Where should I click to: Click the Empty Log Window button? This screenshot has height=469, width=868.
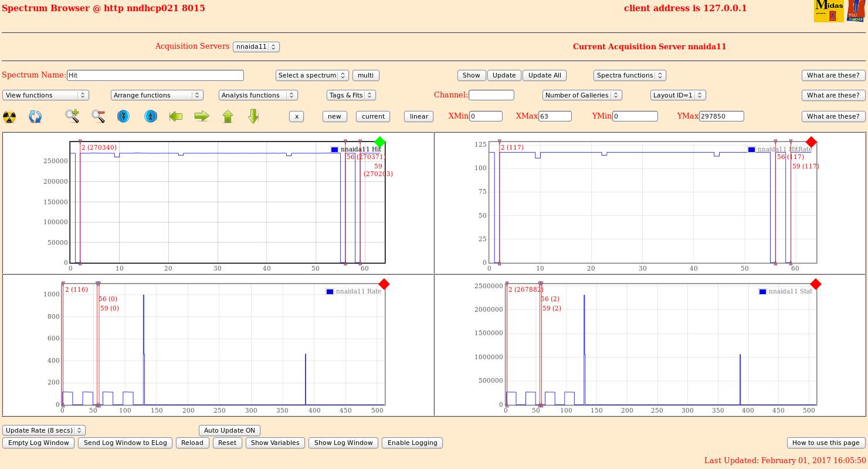coord(39,443)
